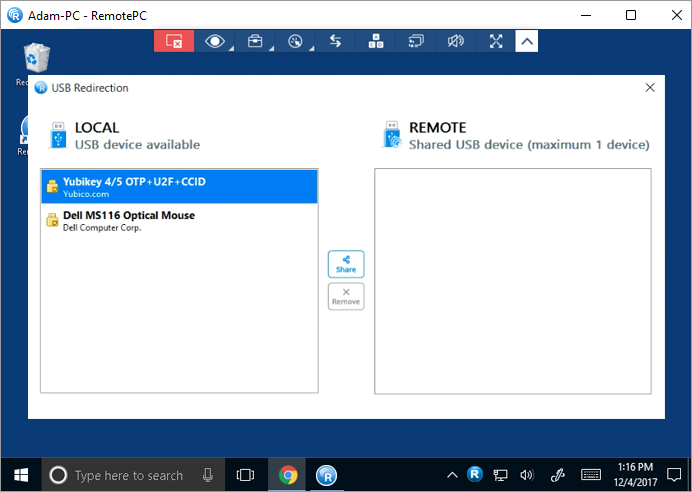The height and width of the screenshot is (492, 692).
Task: Open the eye view options menu
Action: pos(214,41)
